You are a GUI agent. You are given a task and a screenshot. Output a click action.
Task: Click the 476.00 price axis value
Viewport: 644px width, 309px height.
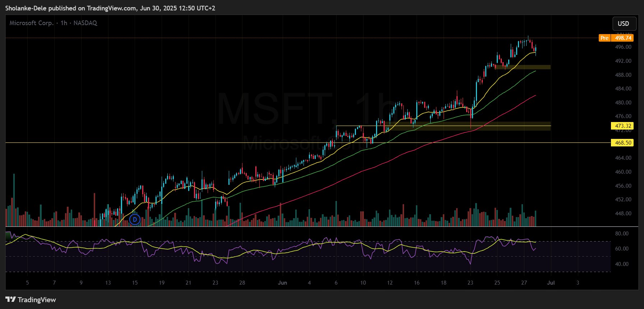pos(623,116)
